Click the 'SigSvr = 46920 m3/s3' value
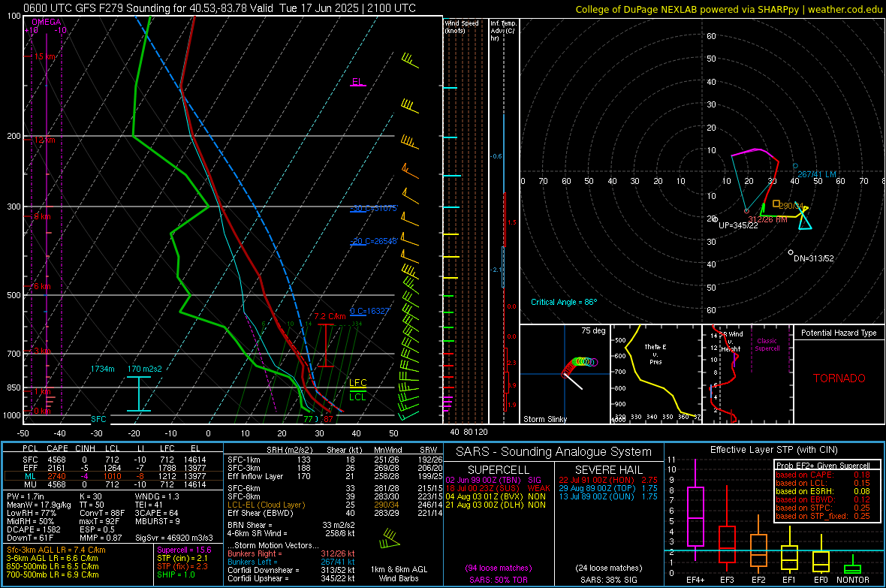Image resolution: width=886 pixels, height=588 pixels. [x=173, y=538]
